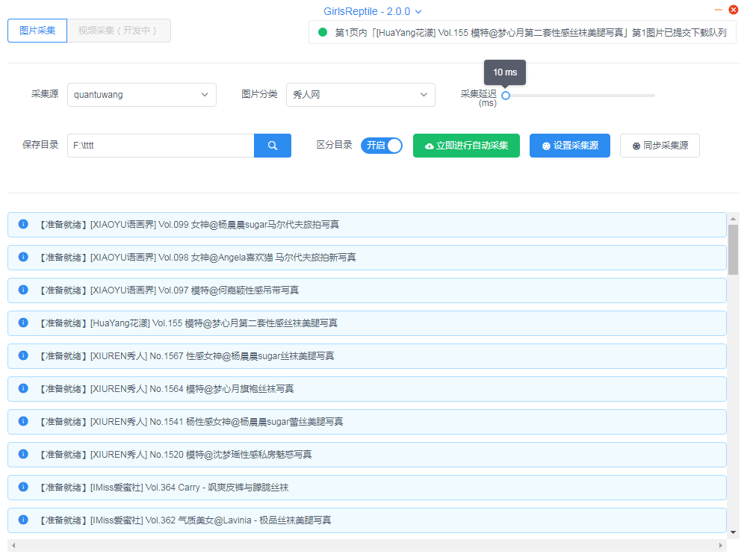Viewport: 747px width, 560px height.
Task: Click info icon of XIUREN No.1567 row
Action: pos(23,355)
